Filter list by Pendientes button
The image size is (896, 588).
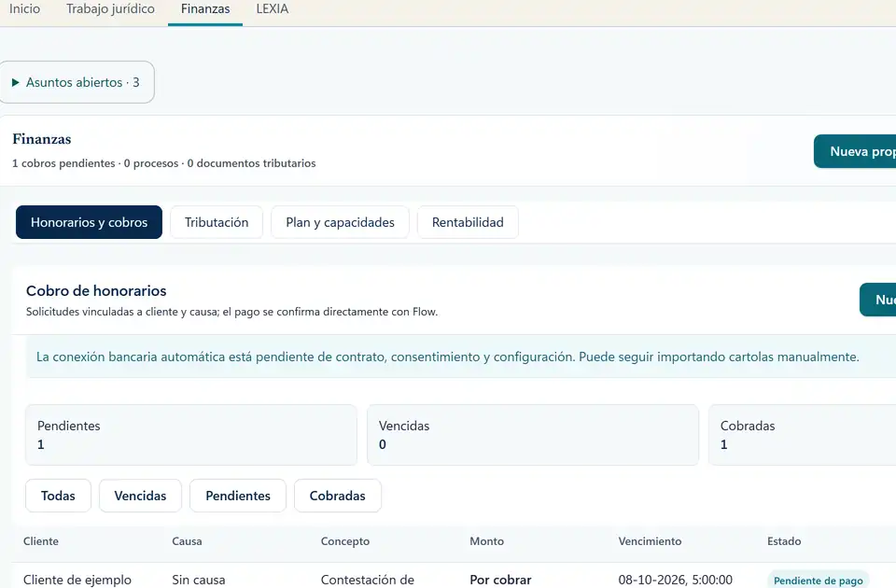(x=238, y=496)
